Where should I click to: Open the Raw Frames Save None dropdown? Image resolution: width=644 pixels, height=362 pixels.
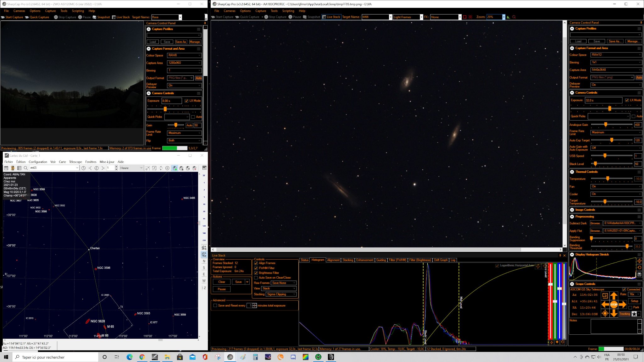coord(284,283)
